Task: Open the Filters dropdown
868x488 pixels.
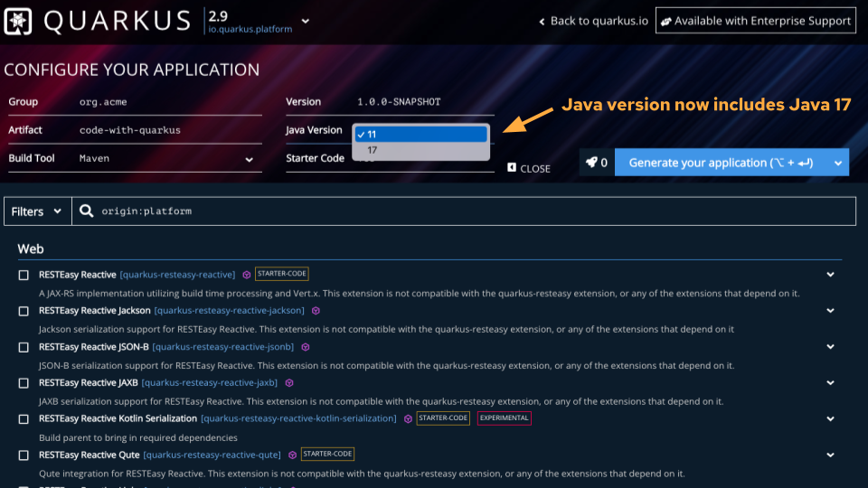Action: click(36, 211)
